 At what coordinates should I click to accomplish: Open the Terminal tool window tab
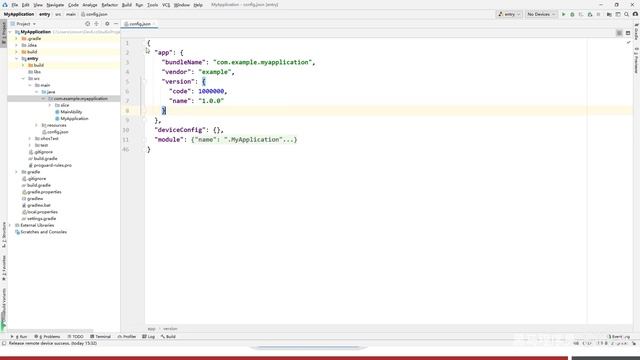tap(100, 337)
